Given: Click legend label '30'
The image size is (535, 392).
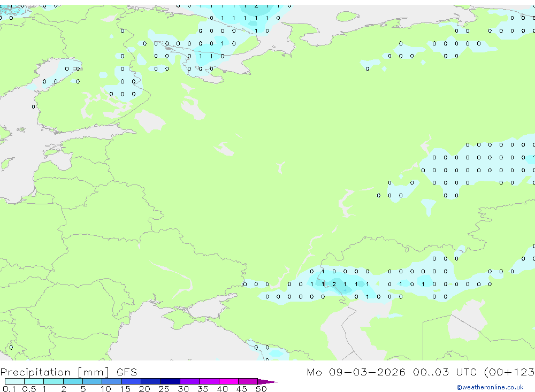Looking at the screenshot, I should [183, 389].
